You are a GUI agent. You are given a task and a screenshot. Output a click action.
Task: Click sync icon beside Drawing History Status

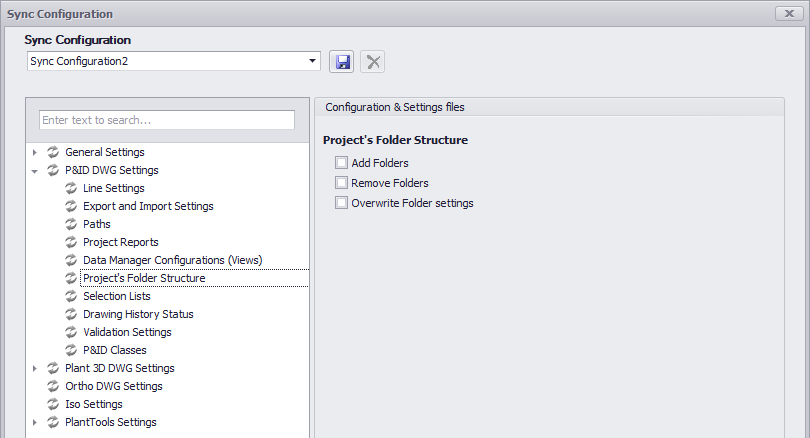click(x=71, y=315)
